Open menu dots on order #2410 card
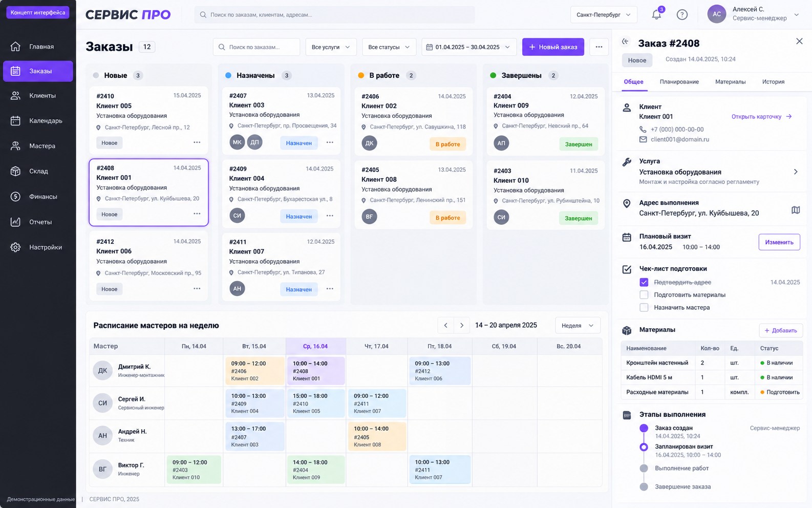812x508 pixels. tap(197, 142)
